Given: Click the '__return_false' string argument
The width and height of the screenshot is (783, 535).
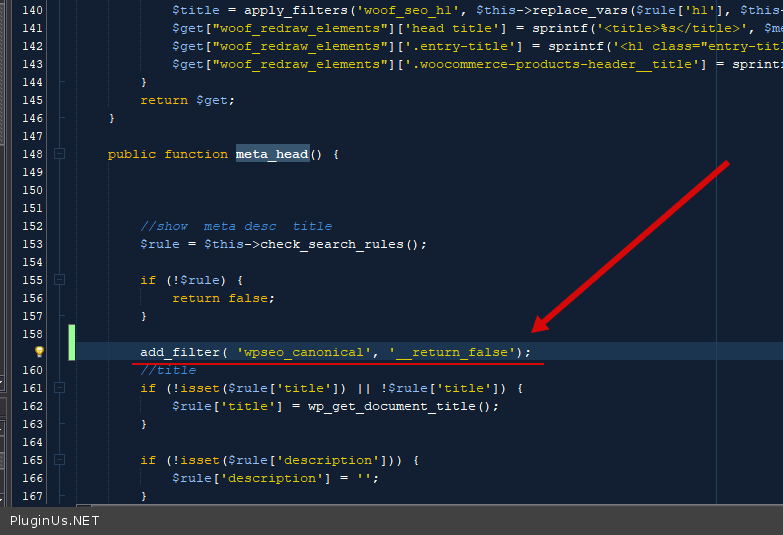Looking at the screenshot, I should (x=453, y=352).
